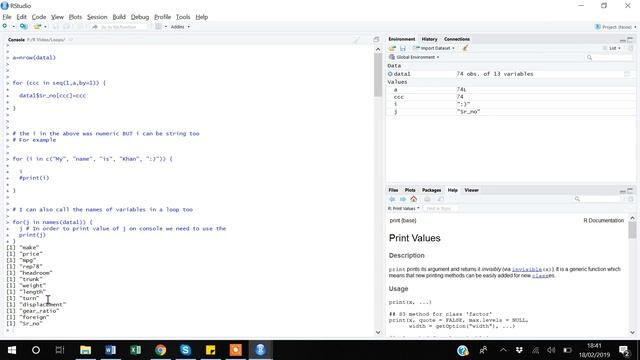Show hidden system tray icons

click(503, 350)
